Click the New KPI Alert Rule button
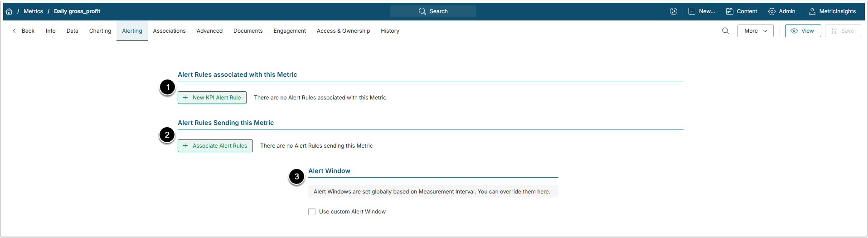 pyautogui.click(x=212, y=98)
